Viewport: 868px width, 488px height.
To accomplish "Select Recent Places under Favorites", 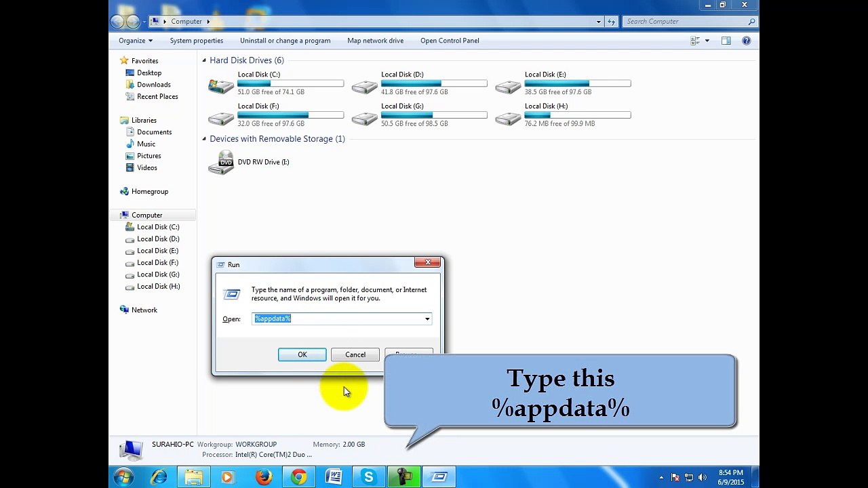I will 157,96.
